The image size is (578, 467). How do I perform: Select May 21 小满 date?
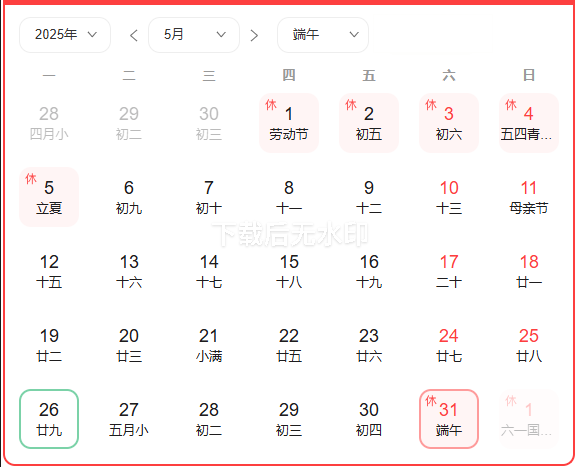point(209,345)
